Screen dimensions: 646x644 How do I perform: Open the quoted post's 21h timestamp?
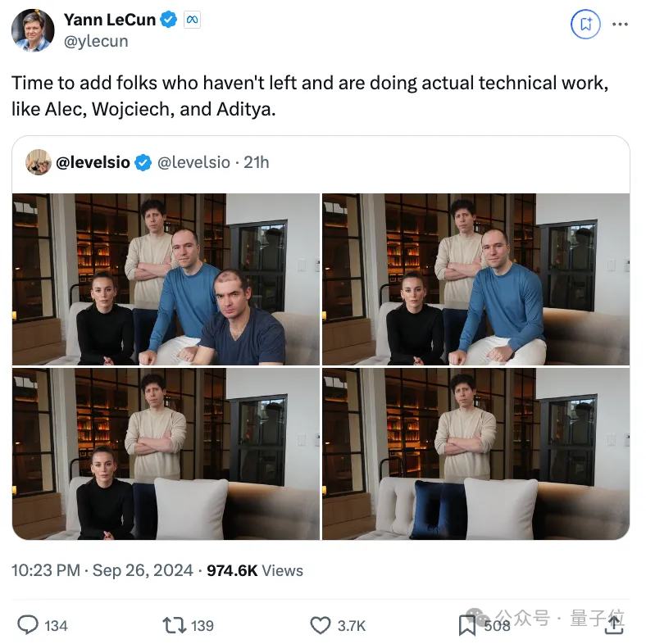256,162
